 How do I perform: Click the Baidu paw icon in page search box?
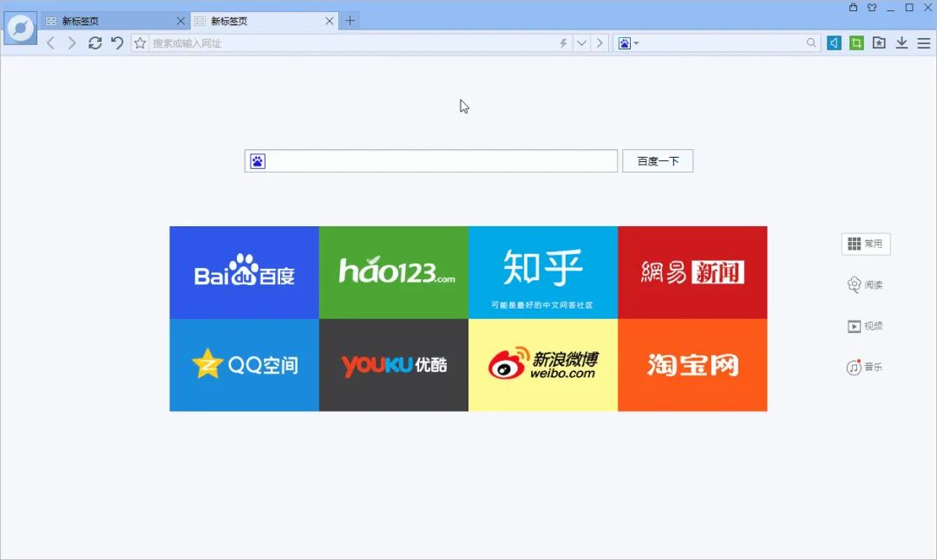click(258, 161)
